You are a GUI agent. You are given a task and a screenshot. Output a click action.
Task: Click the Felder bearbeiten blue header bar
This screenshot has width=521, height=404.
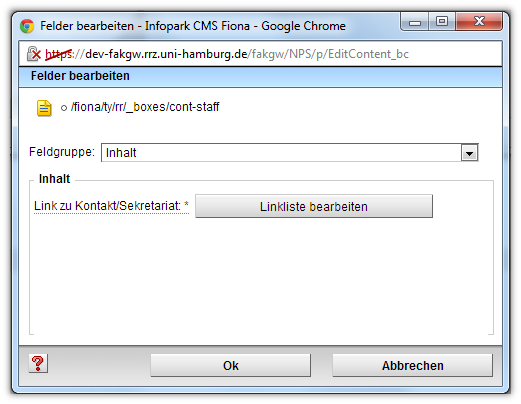(x=260, y=76)
